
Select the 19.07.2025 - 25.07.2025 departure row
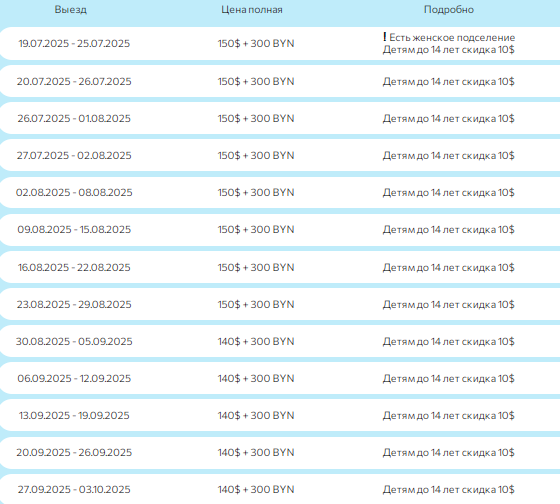(280, 44)
